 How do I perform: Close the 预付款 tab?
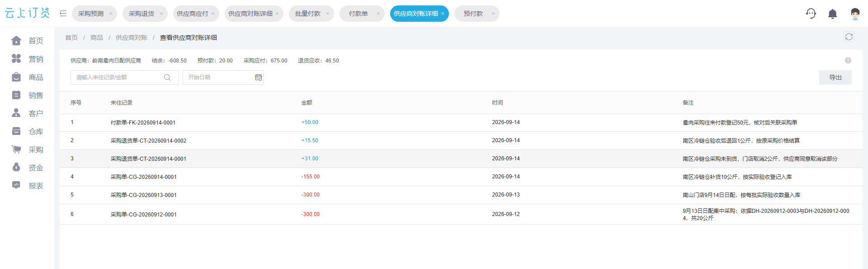493,14
